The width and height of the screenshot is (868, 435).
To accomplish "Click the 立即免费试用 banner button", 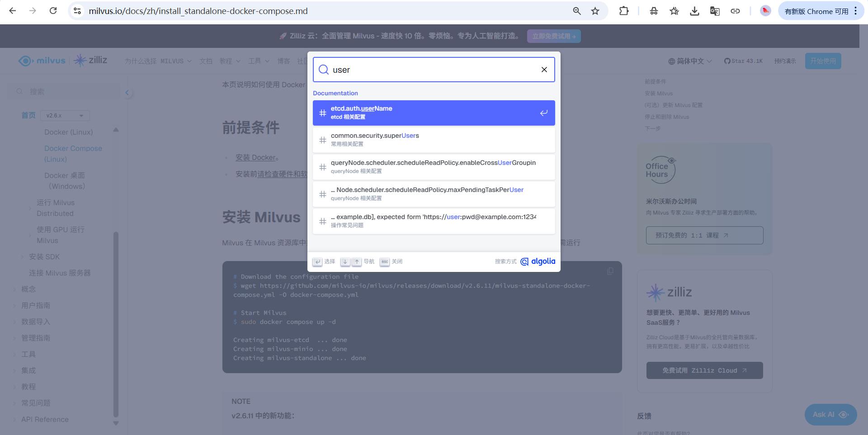I will (x=554, y=36).
